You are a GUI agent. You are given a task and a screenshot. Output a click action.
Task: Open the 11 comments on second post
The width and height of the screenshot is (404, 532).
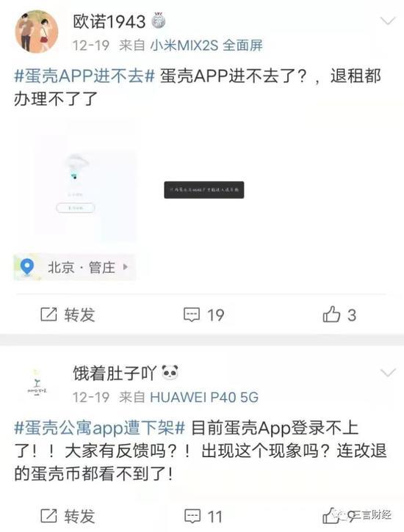coord(203,517)
